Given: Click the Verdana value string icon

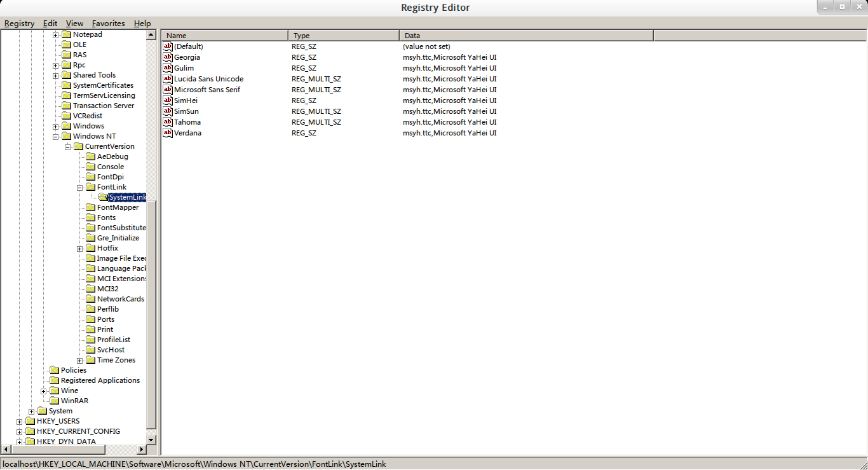Looking at the screenshot, I should [168, 133].
